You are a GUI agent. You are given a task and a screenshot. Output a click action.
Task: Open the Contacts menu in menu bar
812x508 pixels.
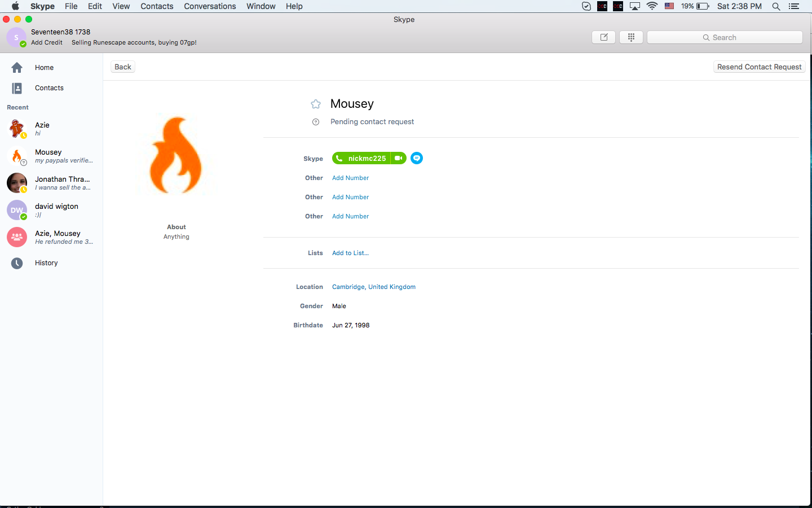pyautogui.click(x=157, y=6)
